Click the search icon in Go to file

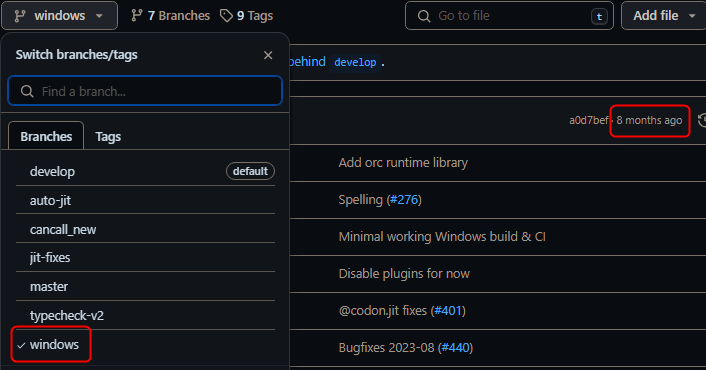click(424, 16)
